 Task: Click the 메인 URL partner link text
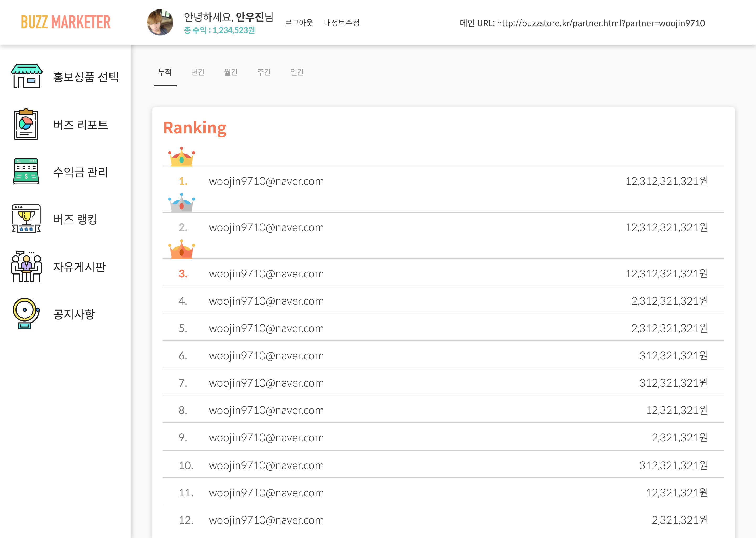[582, 23]
